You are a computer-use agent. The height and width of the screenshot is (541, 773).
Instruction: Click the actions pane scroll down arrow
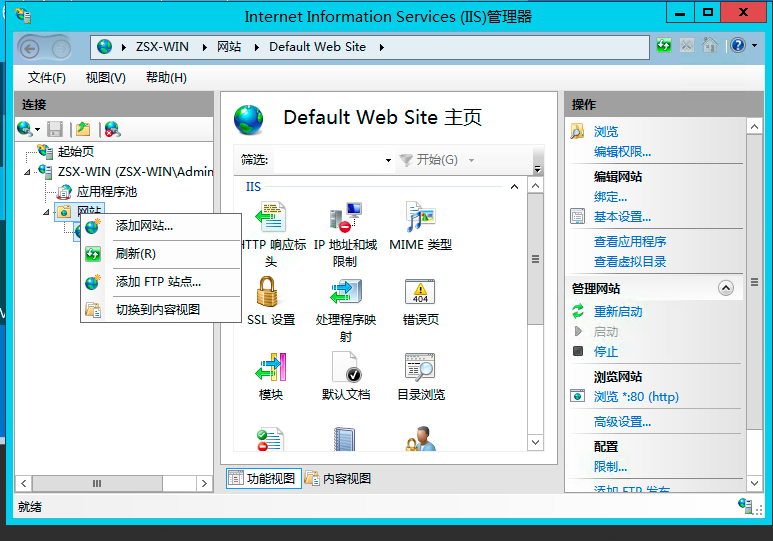point(754,483)
